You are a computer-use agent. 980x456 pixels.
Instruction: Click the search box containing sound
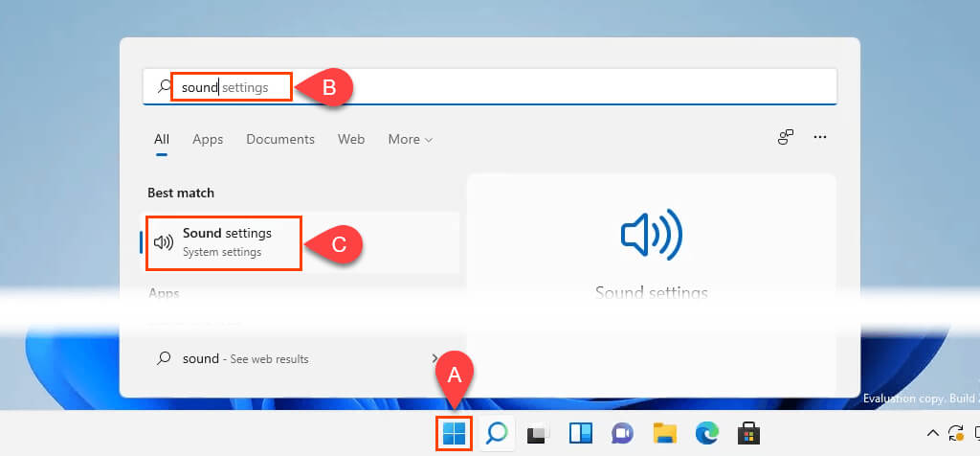[490, 87]
